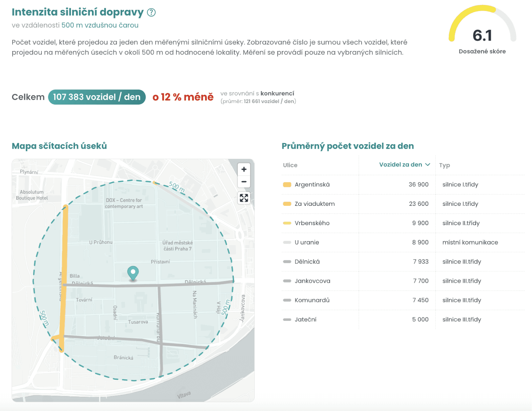
Task: Click the Ulice column header
Action: (x=290, y=165)
